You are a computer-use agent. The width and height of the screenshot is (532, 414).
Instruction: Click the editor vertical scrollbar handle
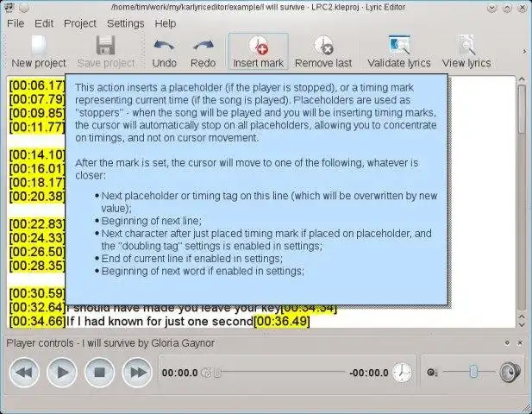pyautogui.click(x=522, y=110)
